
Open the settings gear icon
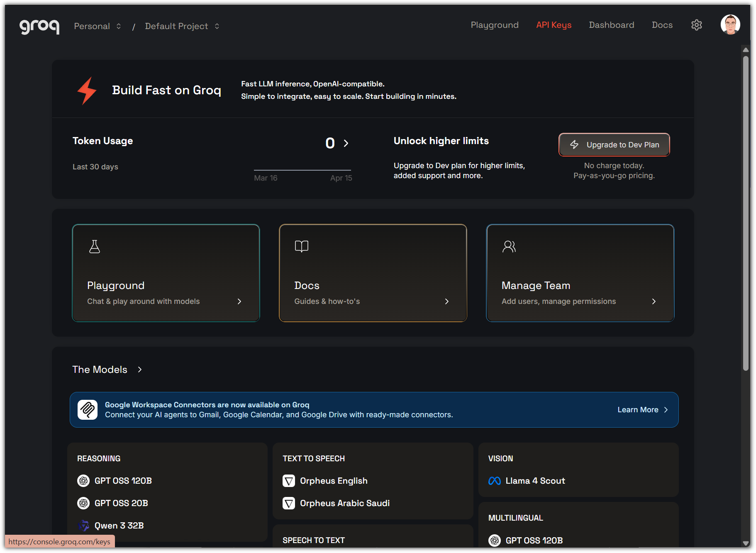tap(697, 25)
